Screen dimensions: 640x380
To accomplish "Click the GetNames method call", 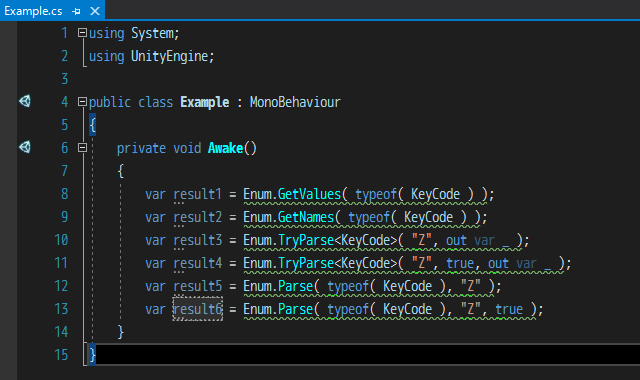I will click(x=306, y=217).
